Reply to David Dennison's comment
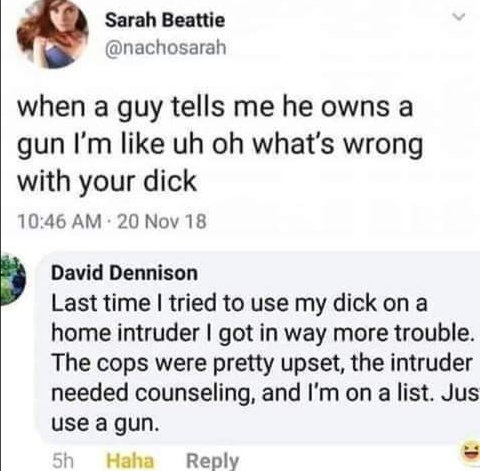 tap(212, 461)
